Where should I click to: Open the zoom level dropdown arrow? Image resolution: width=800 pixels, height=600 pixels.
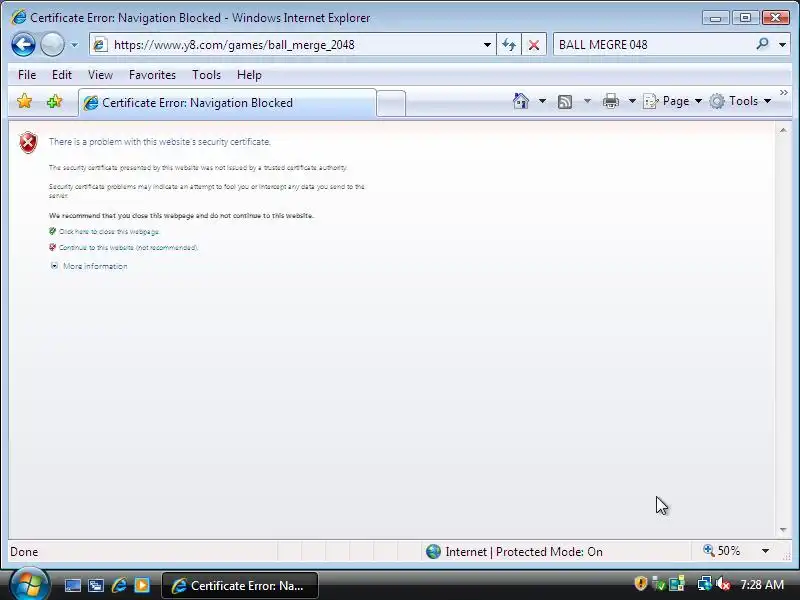coord(765,551)
